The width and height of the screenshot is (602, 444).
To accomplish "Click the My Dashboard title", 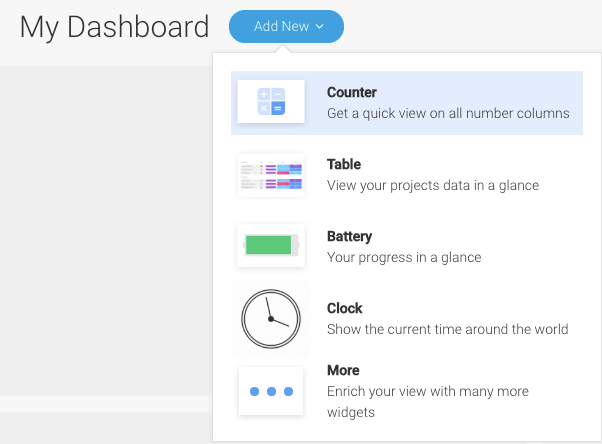I will [x=114, y=27].
